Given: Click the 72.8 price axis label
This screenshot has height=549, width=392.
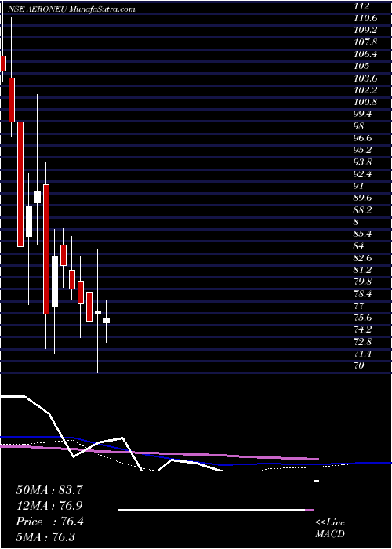Looking at the screenshot, I should [363, 341].
